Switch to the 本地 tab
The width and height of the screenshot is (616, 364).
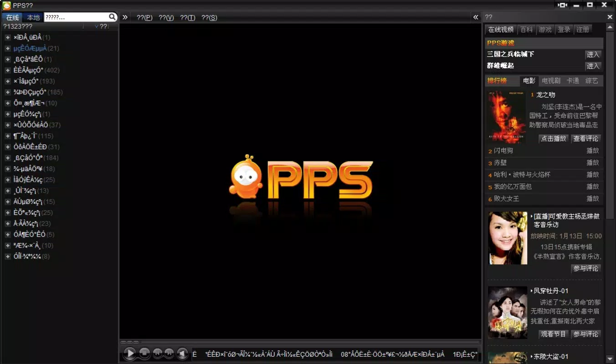click(x=33, y=17)
